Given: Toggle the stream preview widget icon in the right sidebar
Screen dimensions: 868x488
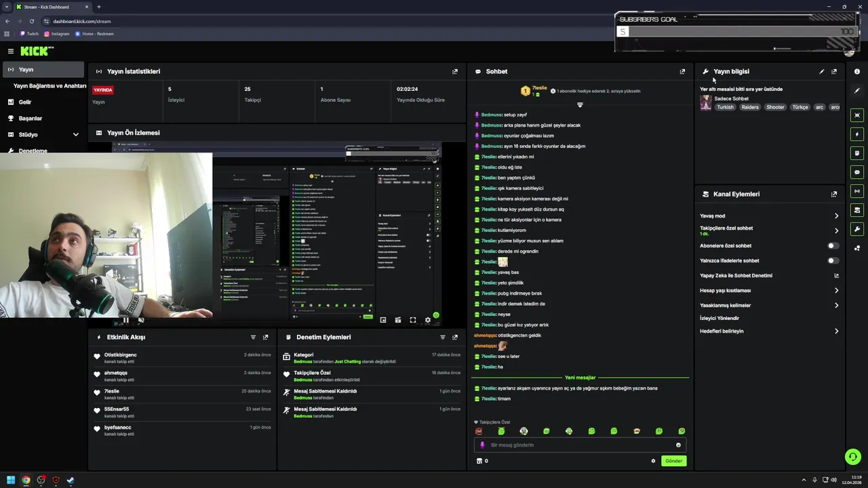Looking at the screenshot, I should [857, 115].
